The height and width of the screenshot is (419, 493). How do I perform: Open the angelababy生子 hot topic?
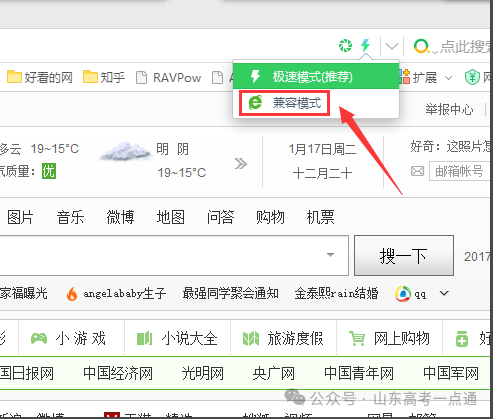125,294
